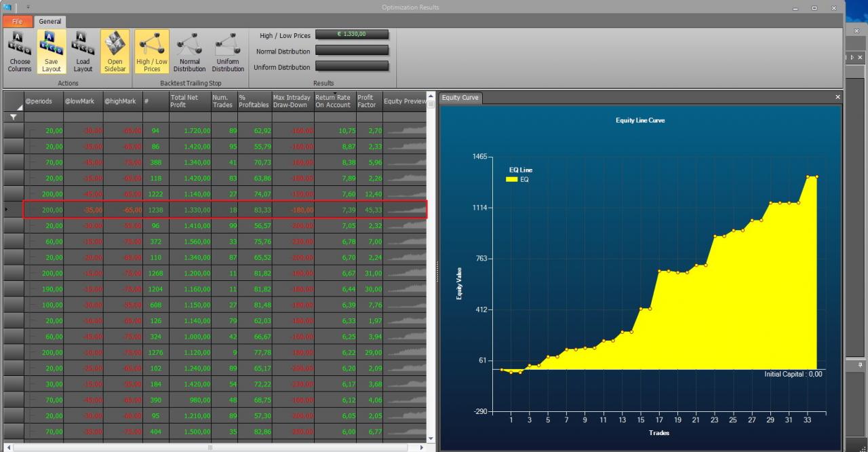Click the application icon in title bar

point(7,7)
